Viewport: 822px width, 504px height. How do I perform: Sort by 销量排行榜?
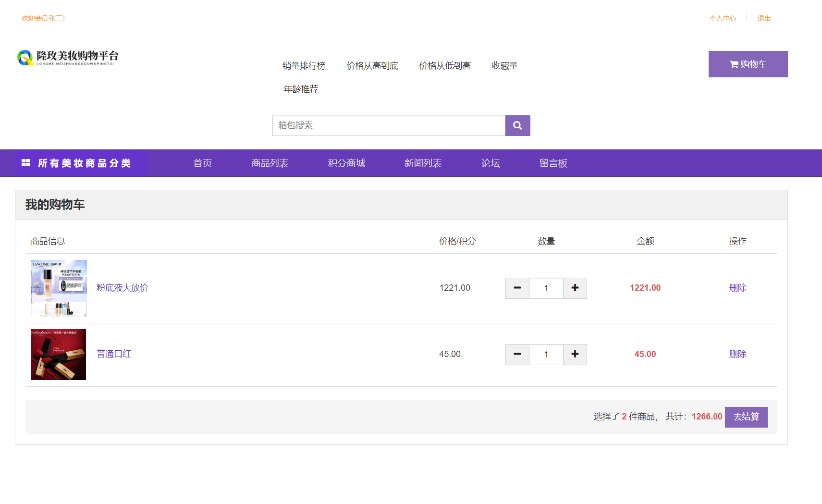point(304,66)
